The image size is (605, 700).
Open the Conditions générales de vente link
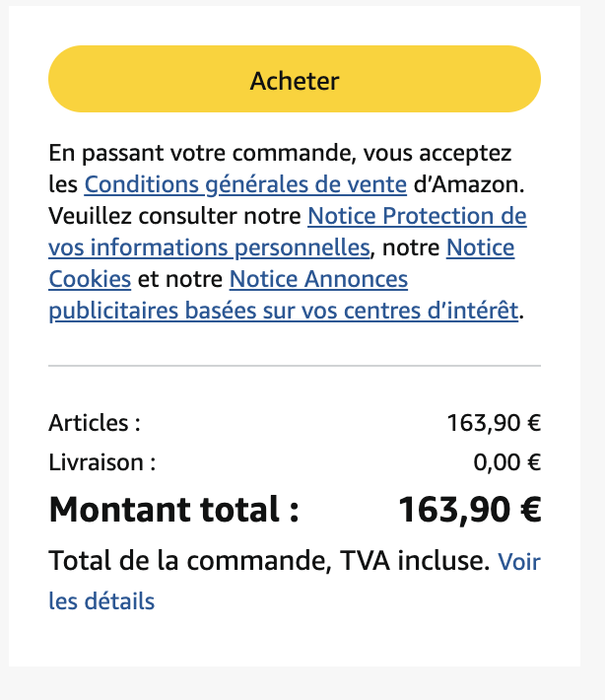245,184
